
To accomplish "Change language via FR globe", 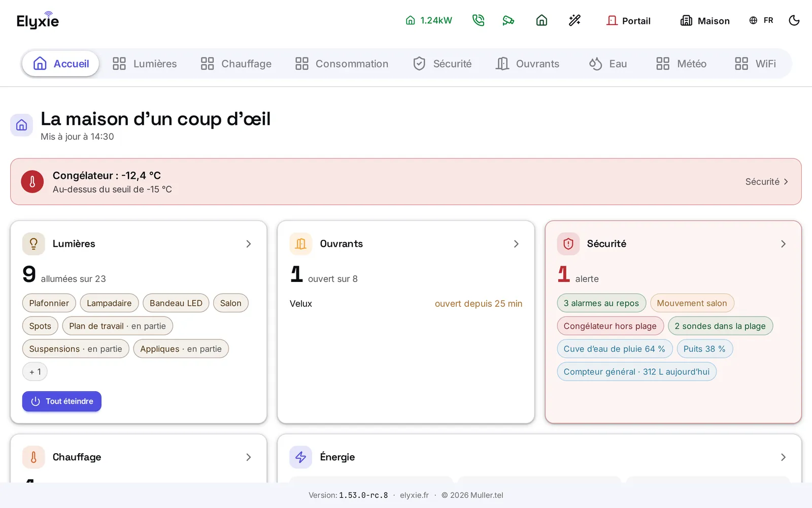I will coord(761,20).
